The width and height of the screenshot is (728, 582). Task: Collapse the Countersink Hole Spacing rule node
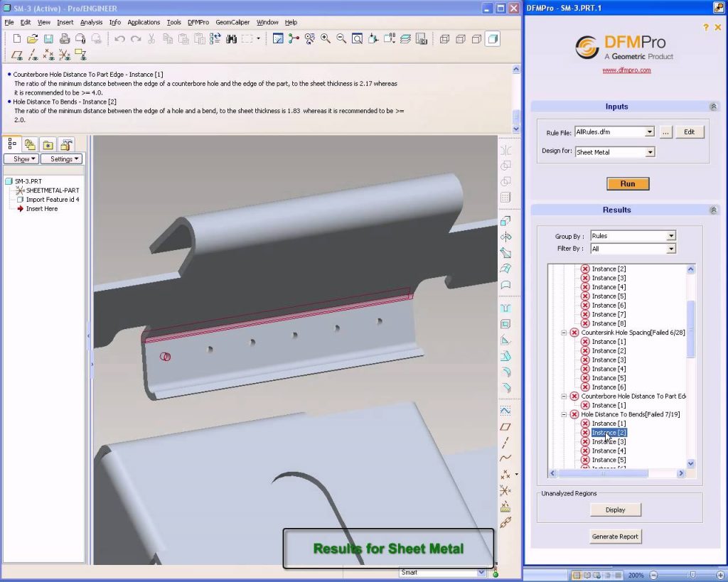(x=564, y=333)
